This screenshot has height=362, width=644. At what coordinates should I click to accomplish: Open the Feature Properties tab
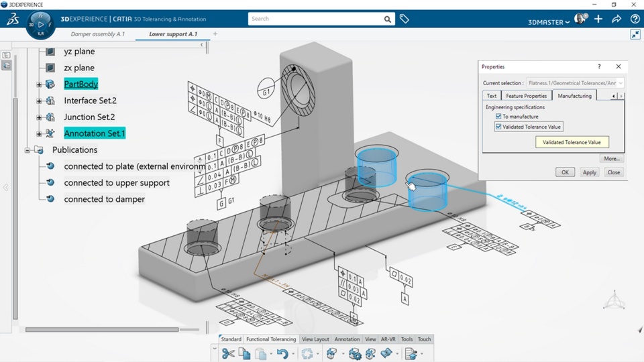(526, 96)
